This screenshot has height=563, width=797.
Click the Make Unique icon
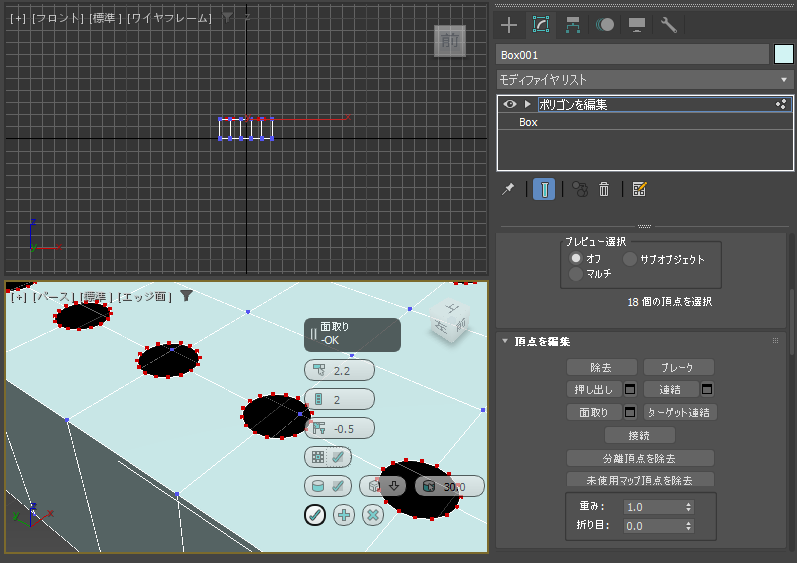(x=580, y=190)
